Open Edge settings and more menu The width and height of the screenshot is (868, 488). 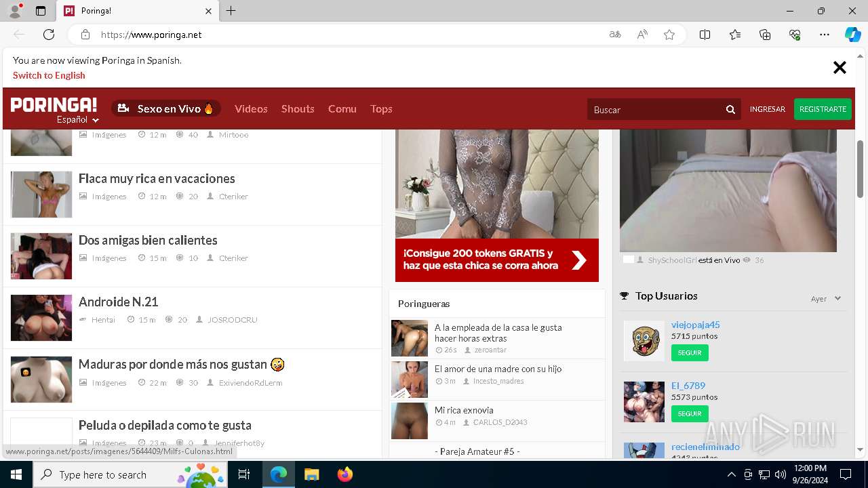pos(825,35)
